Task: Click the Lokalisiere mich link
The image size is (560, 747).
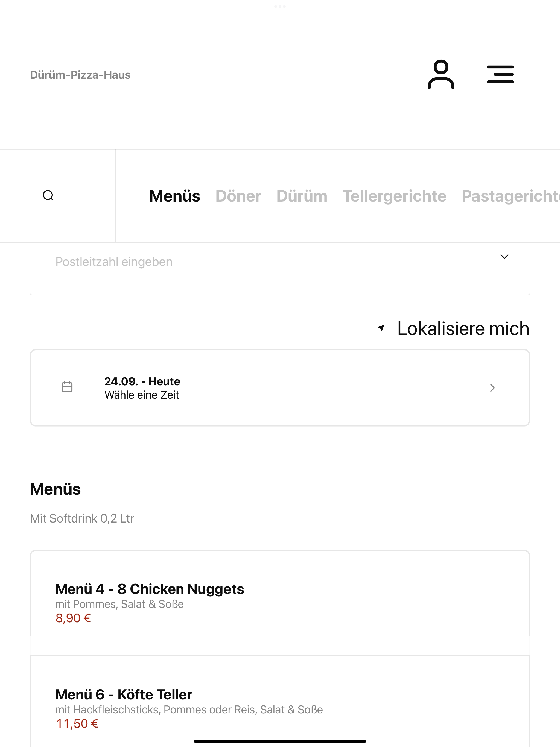Action: [x=463, y=328]
